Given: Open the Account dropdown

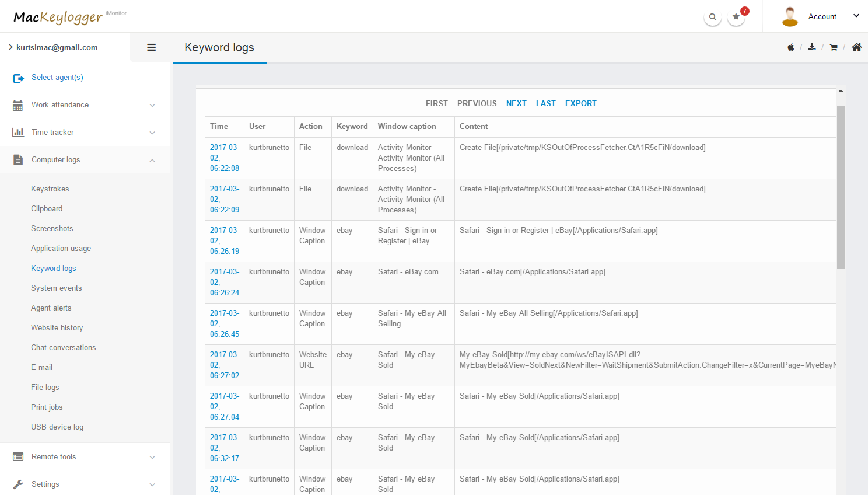Looking at the screenshot, I should click(x=833, y=16).
